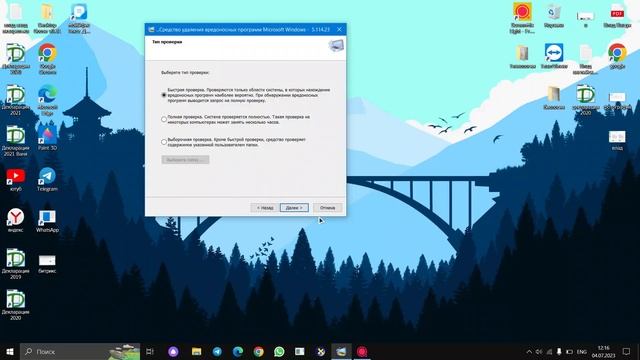The width and height of the screenshot is (640, 360).
Task: Click the Назад (Back) button
Action: pyautogui.click(x=264, y=208)
